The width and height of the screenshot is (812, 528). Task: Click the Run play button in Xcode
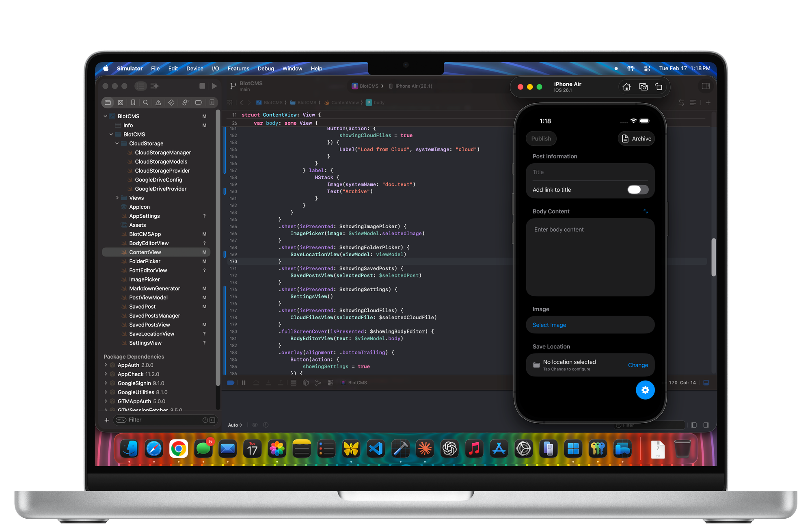coord(214,86)
